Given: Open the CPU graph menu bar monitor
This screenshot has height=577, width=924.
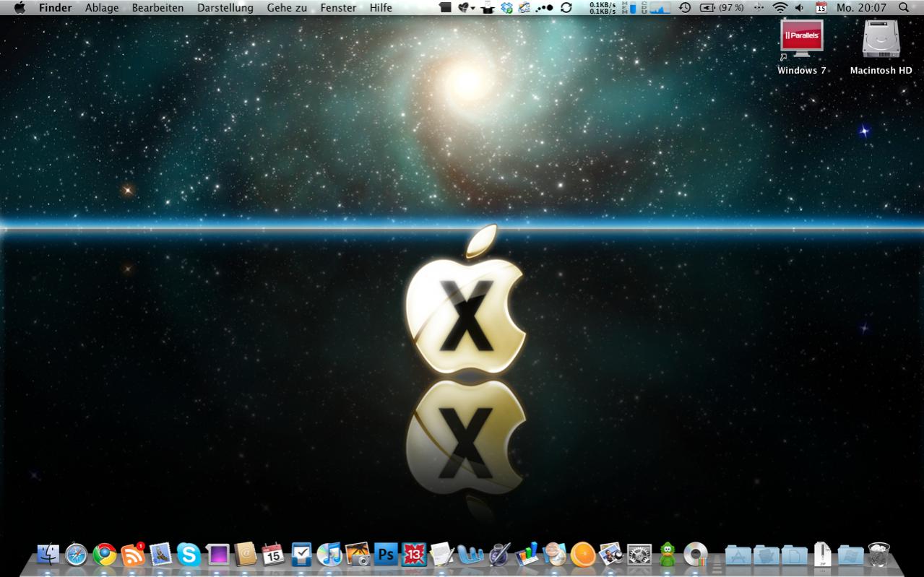Looking at the screenshot, I should [657, 7].
